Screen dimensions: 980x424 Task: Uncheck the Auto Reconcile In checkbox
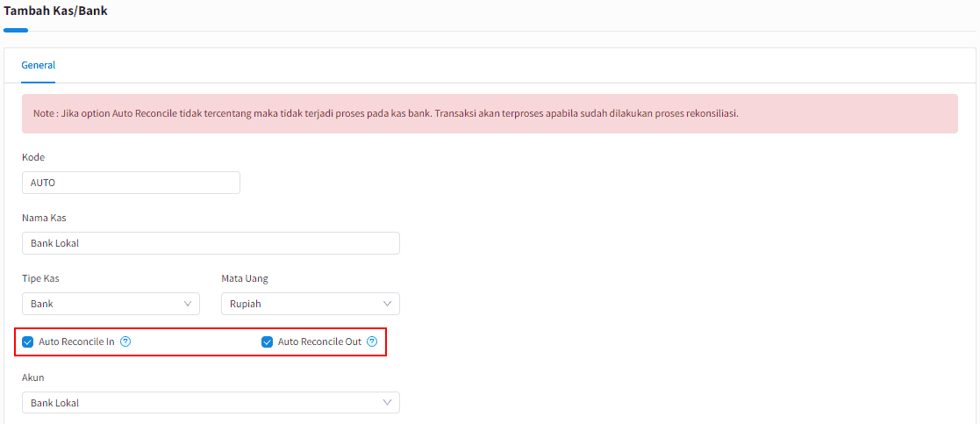[x=27, y=342]
